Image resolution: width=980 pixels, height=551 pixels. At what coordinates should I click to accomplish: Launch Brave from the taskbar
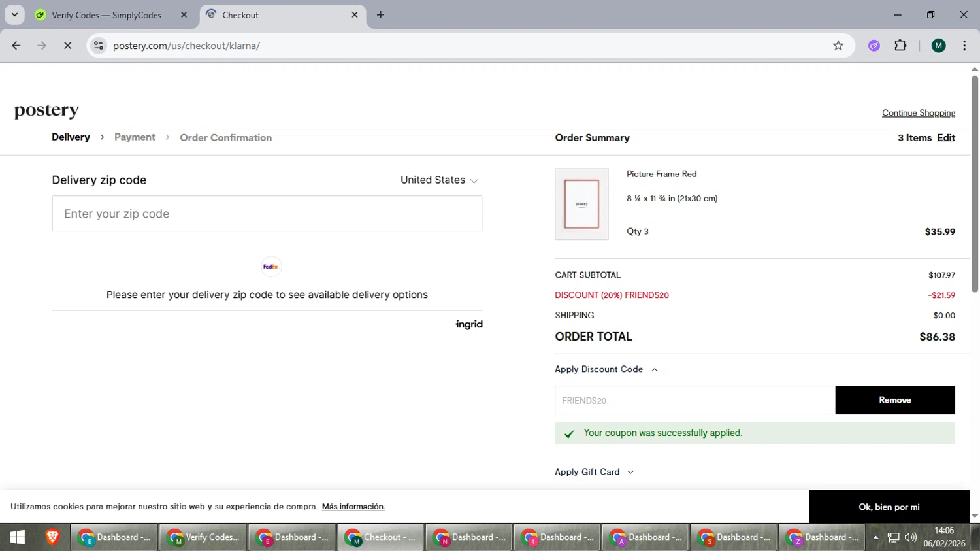click(53, 537)
